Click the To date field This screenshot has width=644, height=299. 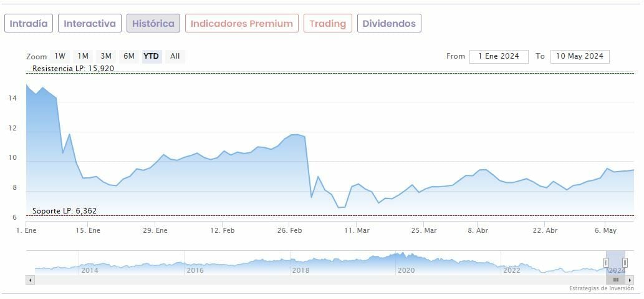click(580, 56)
